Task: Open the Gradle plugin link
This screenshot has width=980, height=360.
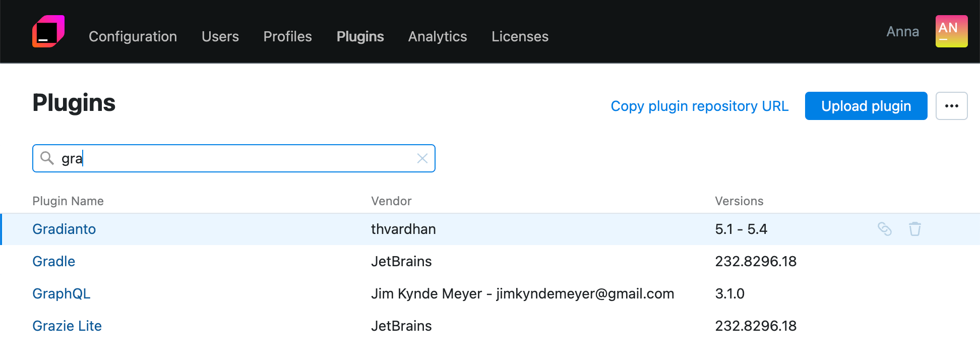Action: click(x=53, y=261)
